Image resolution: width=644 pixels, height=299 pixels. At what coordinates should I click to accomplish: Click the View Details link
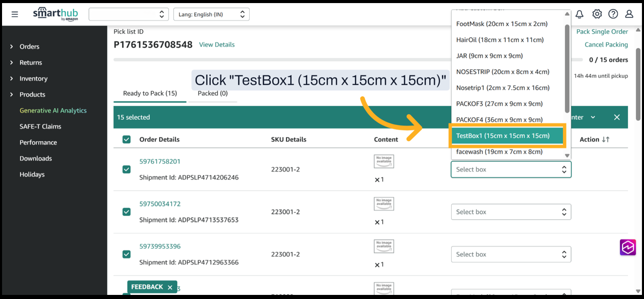(217, 45)
